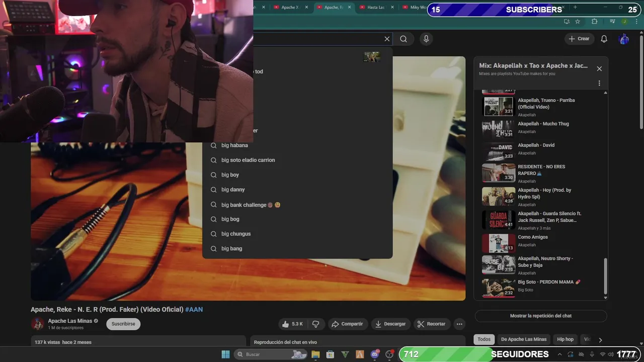Open the YouTube account avatar menu
Viewport: 644px width, 362px height.
click(624, 39)
